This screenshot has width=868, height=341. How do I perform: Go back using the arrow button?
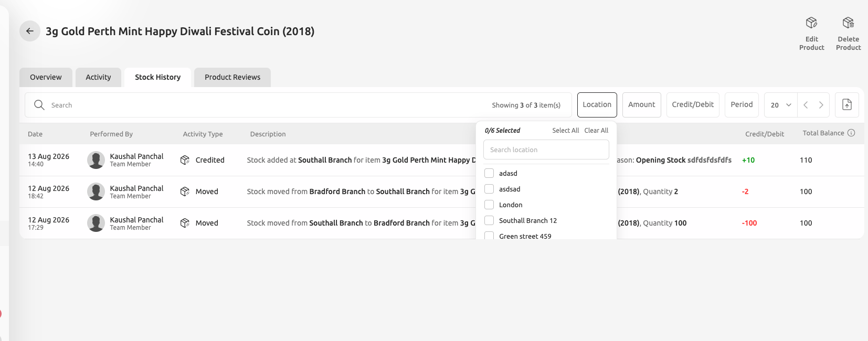click(30, 31)
